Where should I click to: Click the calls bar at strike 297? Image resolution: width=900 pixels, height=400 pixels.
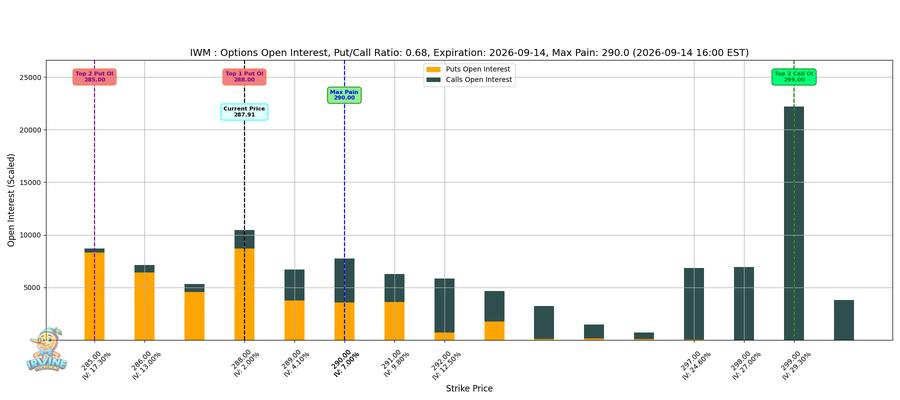click(694, 304)
